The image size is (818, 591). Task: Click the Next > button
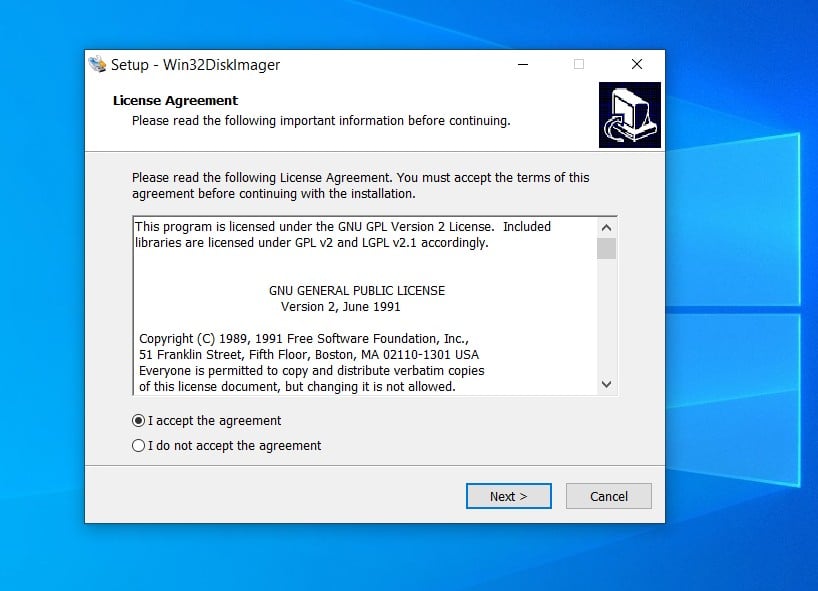[x=509, y=496]
